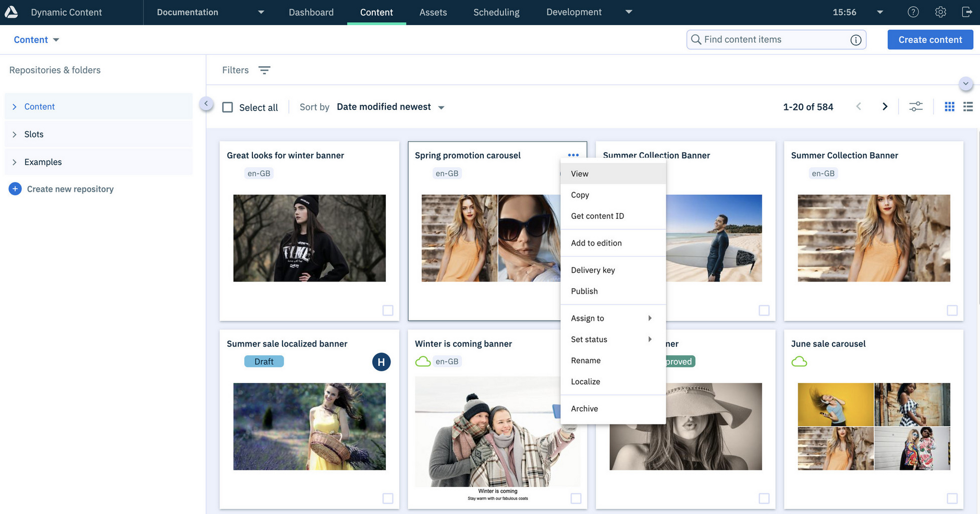Click the search info icon
The image size is (980, 514).
pos(856,40)
